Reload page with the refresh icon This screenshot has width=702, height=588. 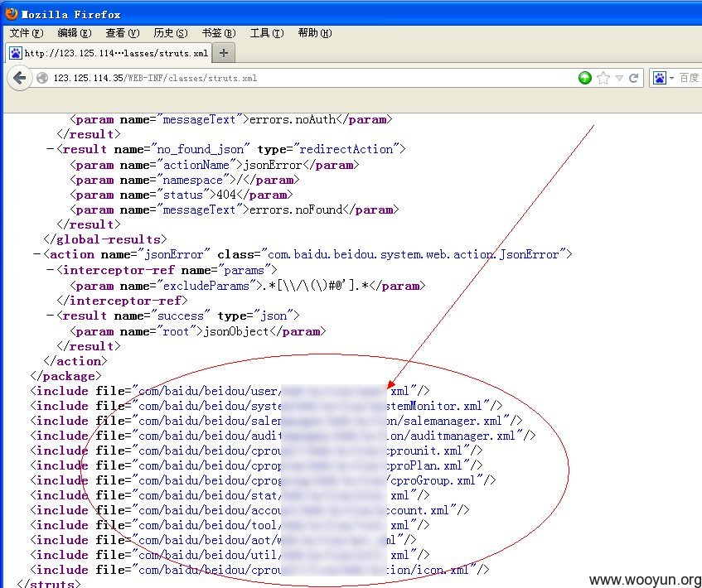(633, 79)
